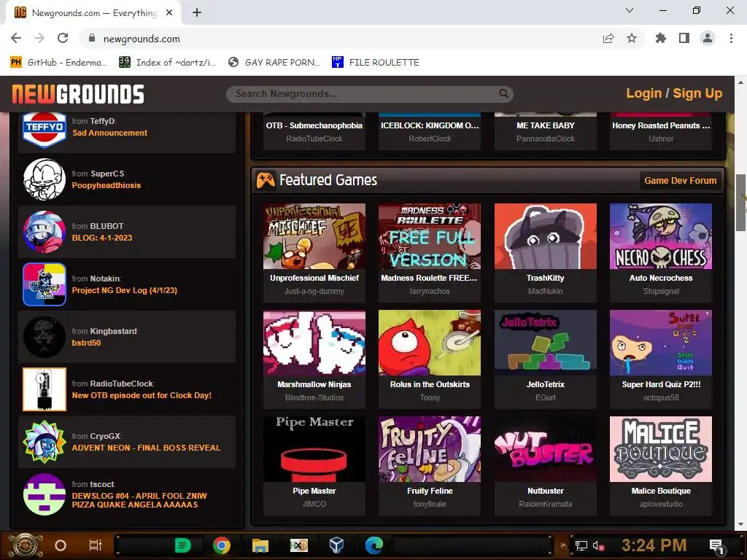This screenshot has height=560, width=747.
Task: Click the browser forward arrow
Action: click(39, 38)
